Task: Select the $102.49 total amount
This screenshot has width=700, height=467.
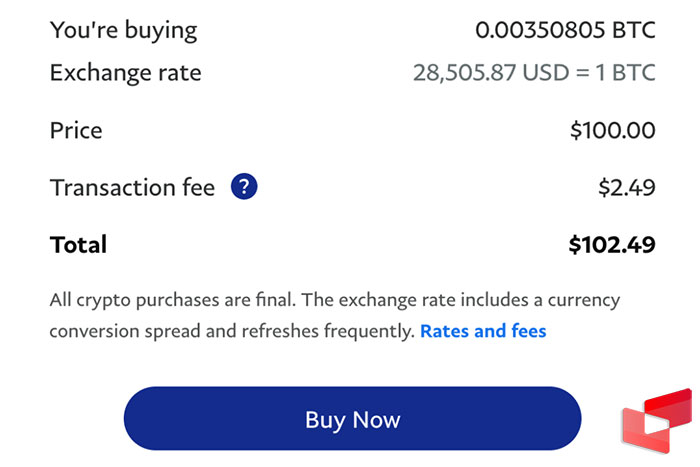Action: point(612,244)
